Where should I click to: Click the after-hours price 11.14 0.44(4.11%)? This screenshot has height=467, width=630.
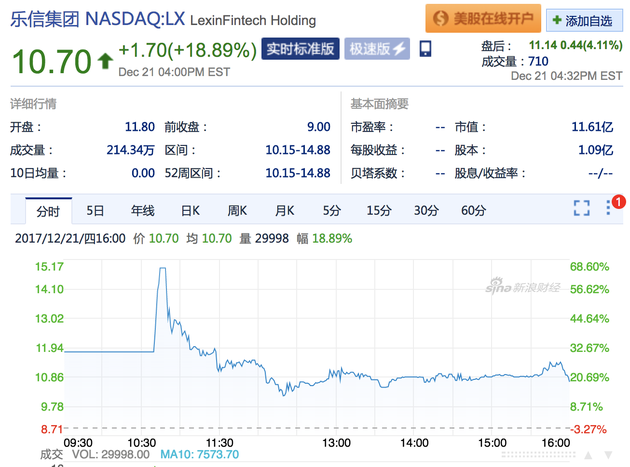click(x=575, y=45)
